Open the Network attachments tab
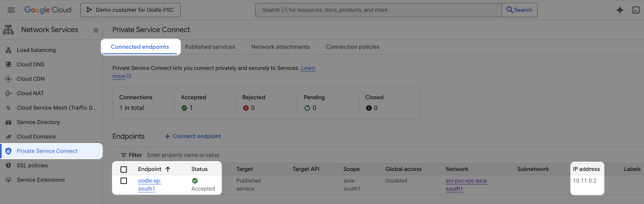This screenshot has width=644, height=204. point(280,47)
